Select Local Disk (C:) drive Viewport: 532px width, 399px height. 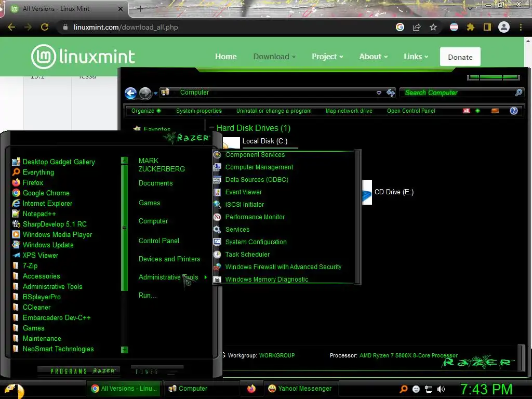(264, 141)
